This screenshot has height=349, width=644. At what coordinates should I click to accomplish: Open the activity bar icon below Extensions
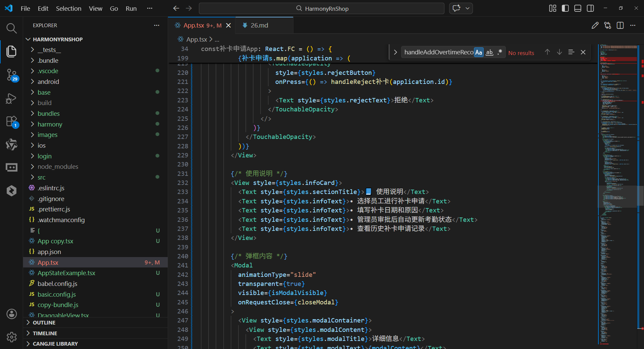coord(11,144)
